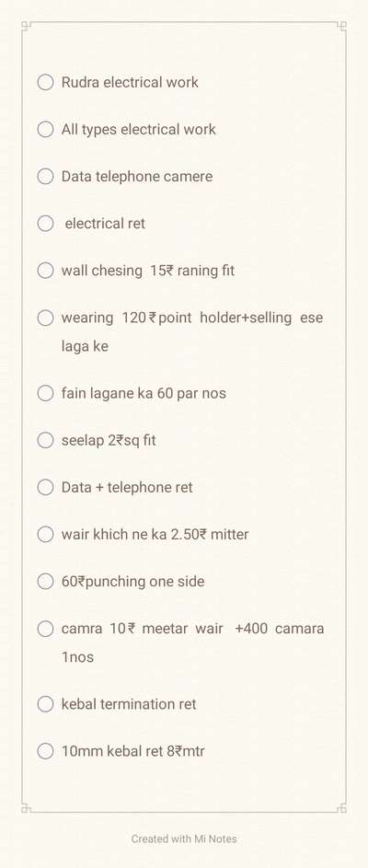This screenshot has height=868, width=368.
Task: Click text 'wair khich ne ka 2.50₹ mitter'
Action: 155,534
